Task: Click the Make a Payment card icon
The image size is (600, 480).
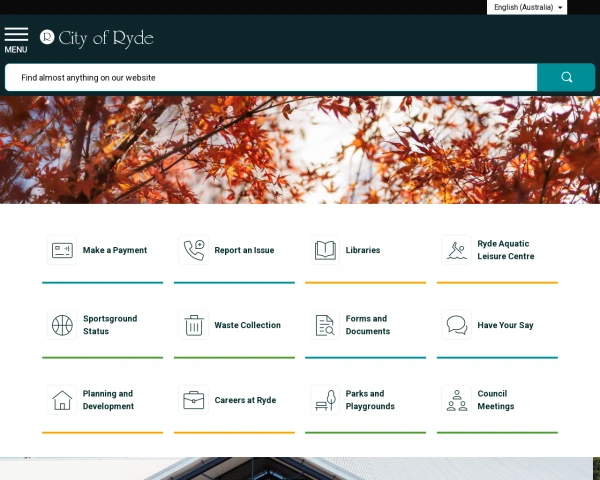Action: click(62, 250)
